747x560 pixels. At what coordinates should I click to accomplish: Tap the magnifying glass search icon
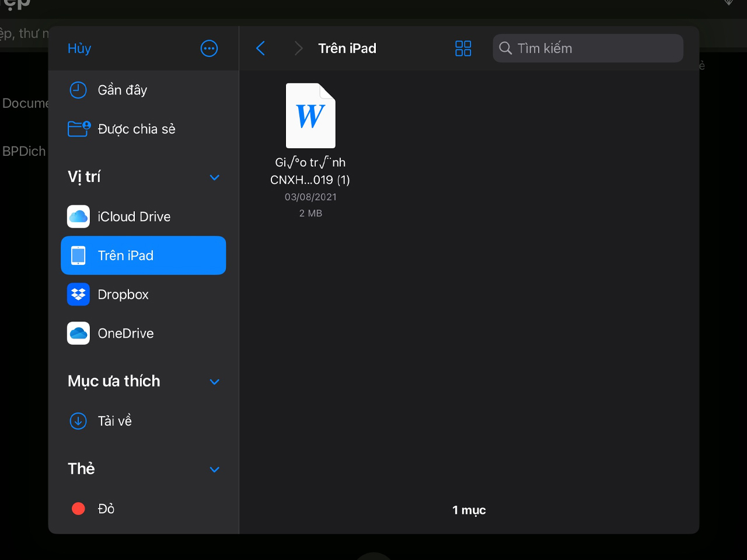click(505, 48)
